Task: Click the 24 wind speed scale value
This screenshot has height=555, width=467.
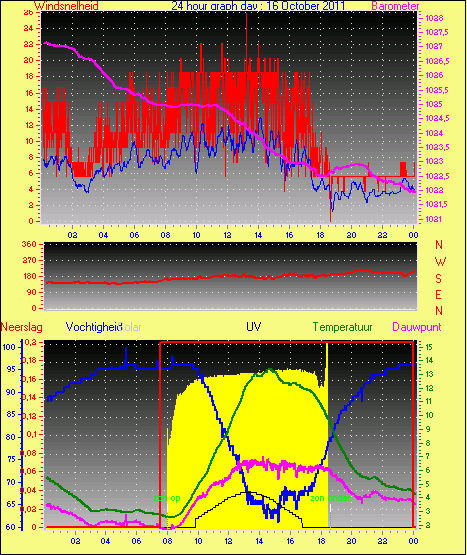Action: (x=29, y=28)
